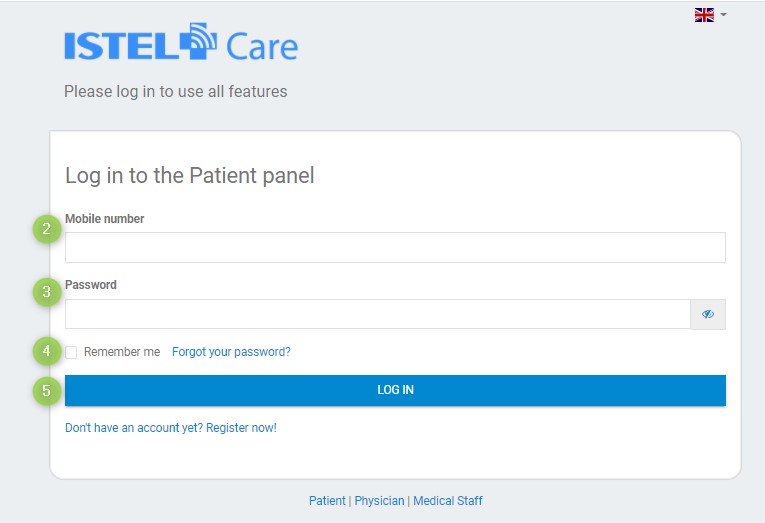Click the Mobile number field label
The height and width of the screenshot is (523, 765).
105,219
